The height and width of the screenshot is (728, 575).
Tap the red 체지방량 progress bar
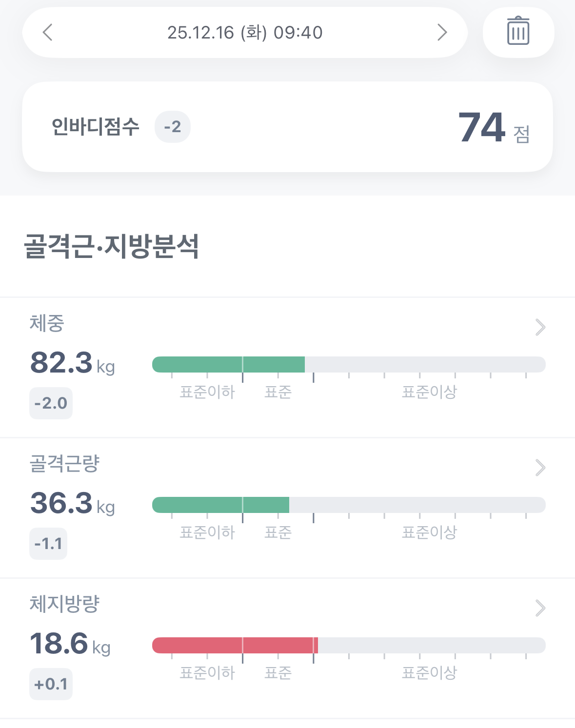click(x=235, y=645)
